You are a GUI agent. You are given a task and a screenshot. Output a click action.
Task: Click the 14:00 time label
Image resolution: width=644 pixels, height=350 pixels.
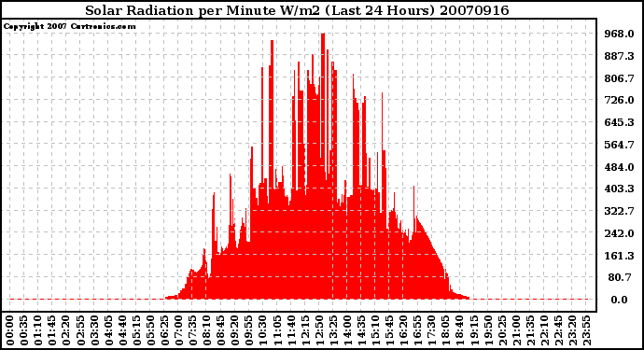click(x=346, y=331)
